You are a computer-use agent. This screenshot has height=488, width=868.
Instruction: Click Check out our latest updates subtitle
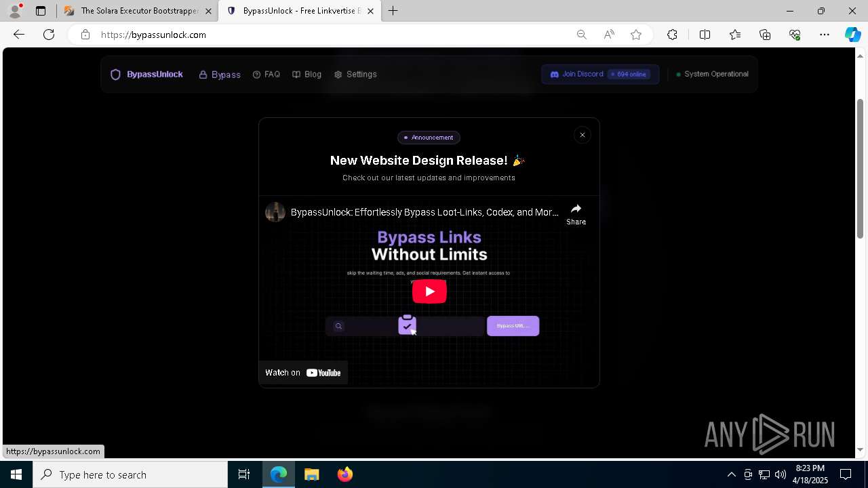pyautogui.click(x=429, y=178)
